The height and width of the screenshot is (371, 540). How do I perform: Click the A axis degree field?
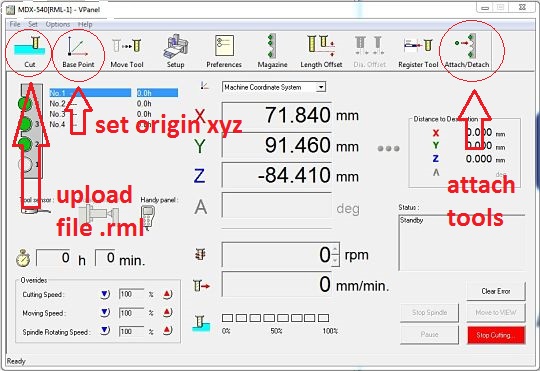(277, 205)
